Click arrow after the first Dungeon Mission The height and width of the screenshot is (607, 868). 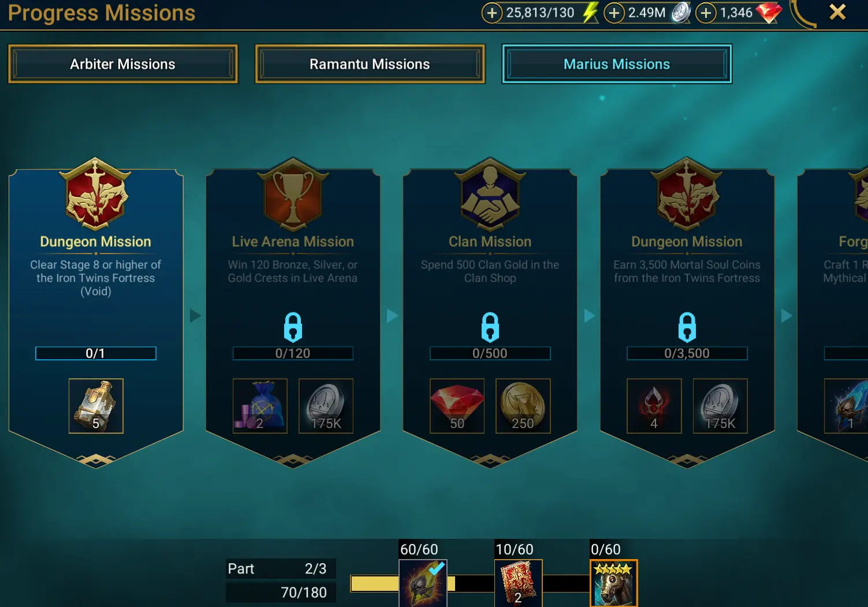click(195, 315)
